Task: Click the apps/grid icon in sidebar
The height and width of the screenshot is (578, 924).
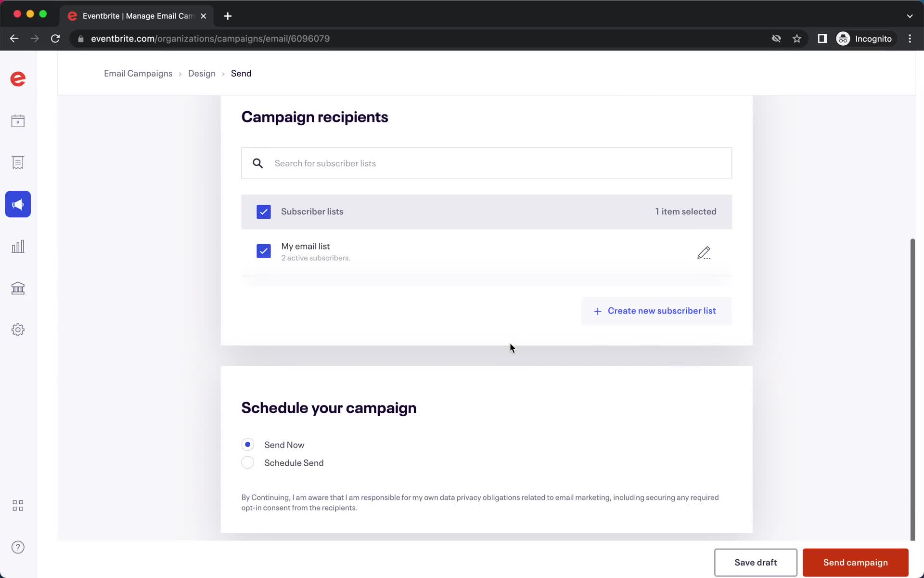Action: [x=18, y=505]
